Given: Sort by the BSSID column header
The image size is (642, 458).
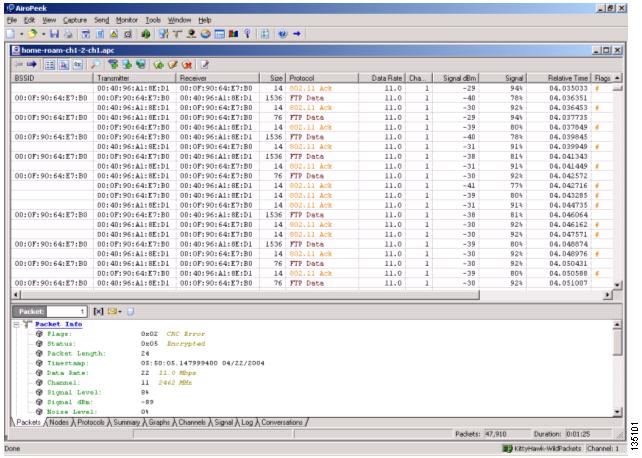Looking at the screenshot, I should [52, 78].
